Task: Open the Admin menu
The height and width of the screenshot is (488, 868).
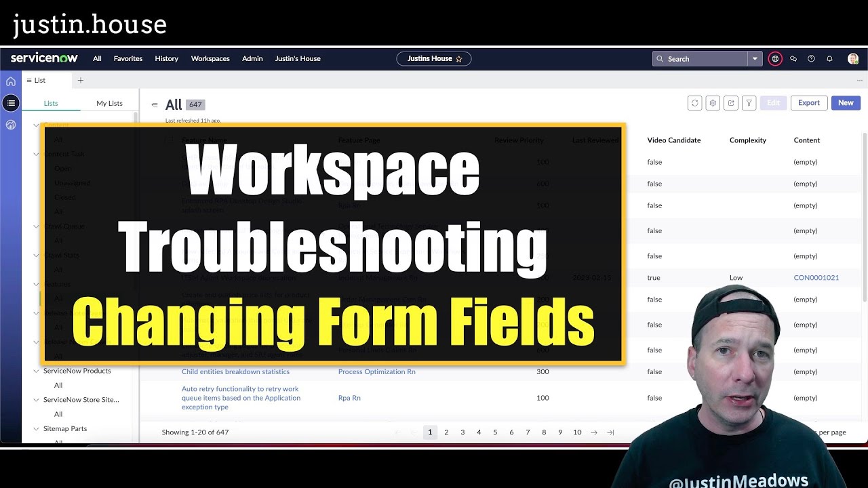Action: pyautogui.click(x=252, y=59)
